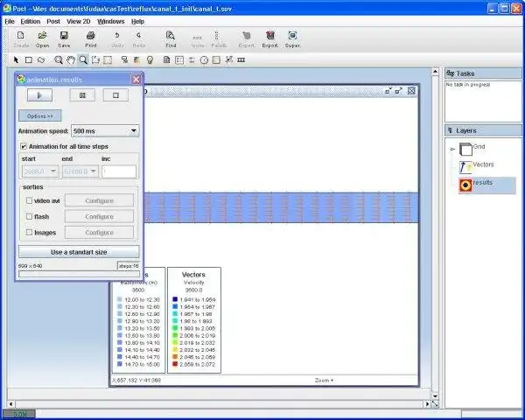Click the Open folder toolbar icon

coord(42,36)
